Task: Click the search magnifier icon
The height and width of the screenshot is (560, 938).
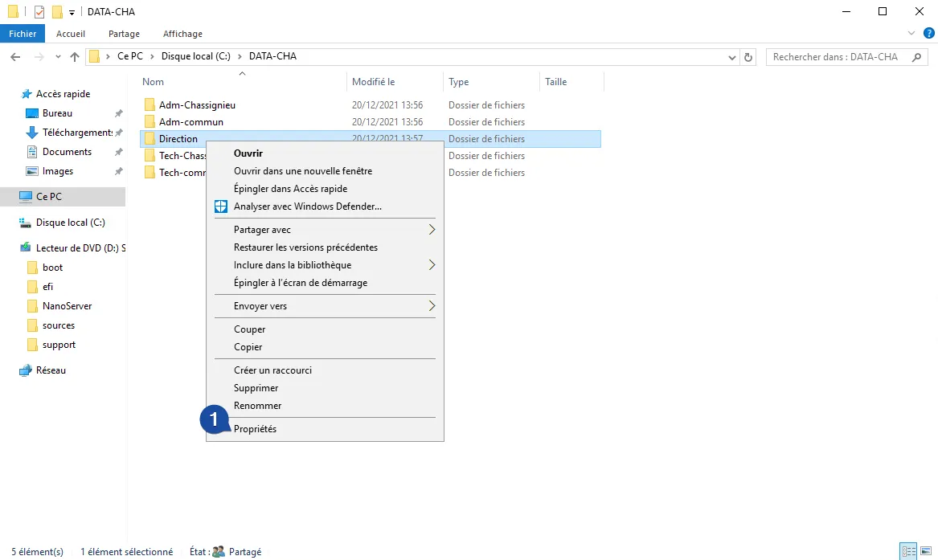Action: (916, 57)
